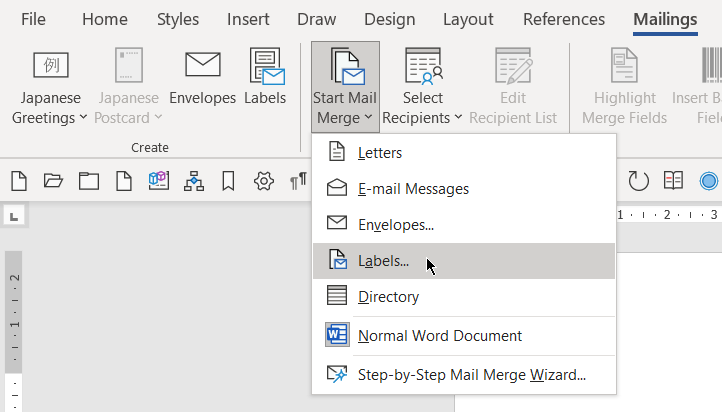Click the closed folder toolbar icon
The width and height of the screenshot is (722, 412).
point(88,181)
